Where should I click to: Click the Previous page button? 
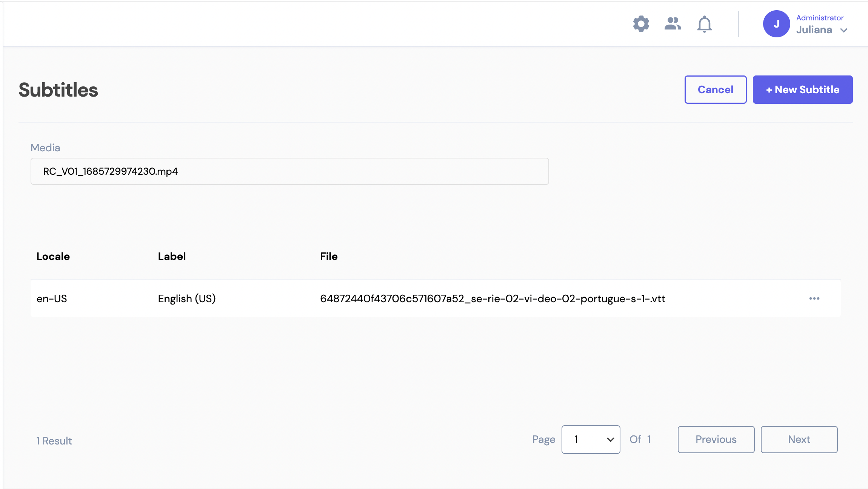pos(716,440)
